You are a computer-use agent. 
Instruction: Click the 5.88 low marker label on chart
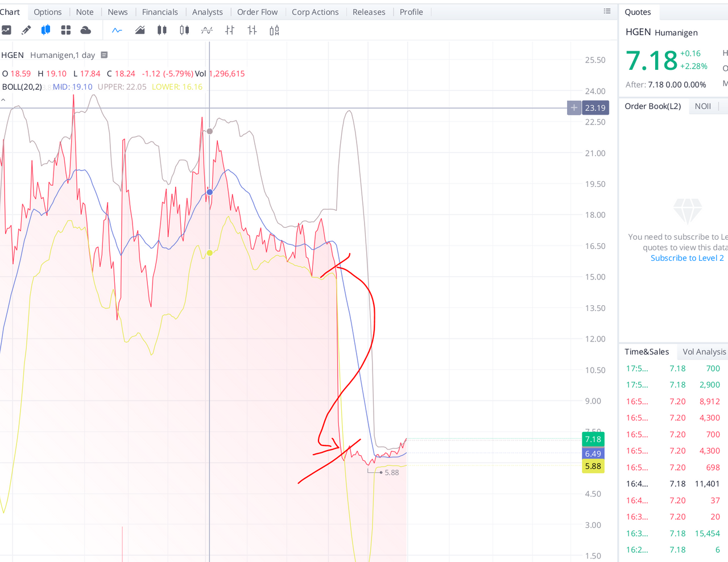(391, 472)
